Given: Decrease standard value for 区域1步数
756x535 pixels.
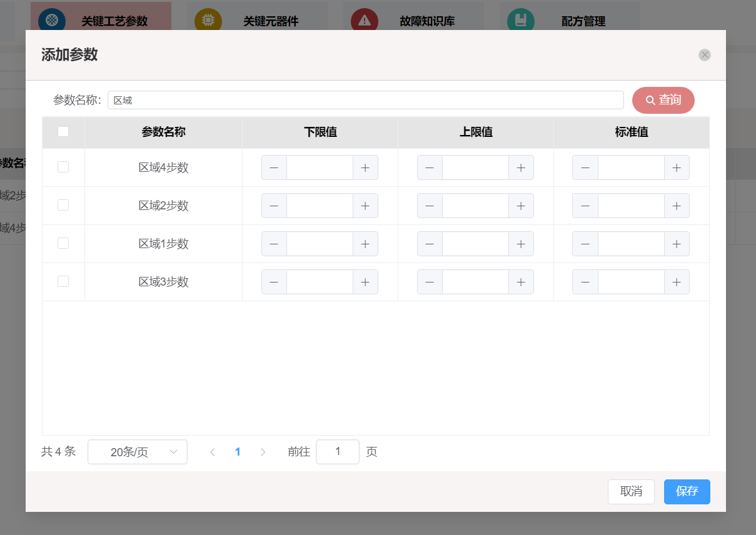Looking at the screenshot, I should pyautogui.click(x=585, y=244).
